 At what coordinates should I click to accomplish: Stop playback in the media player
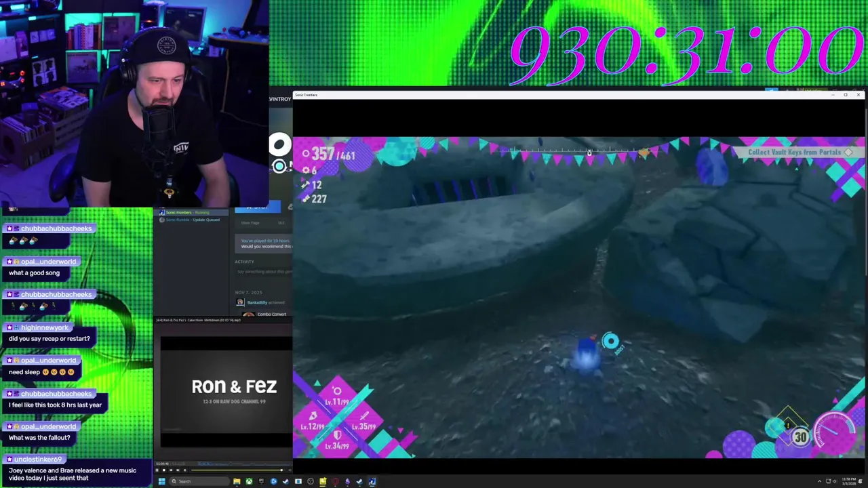[x=164, y=470]
